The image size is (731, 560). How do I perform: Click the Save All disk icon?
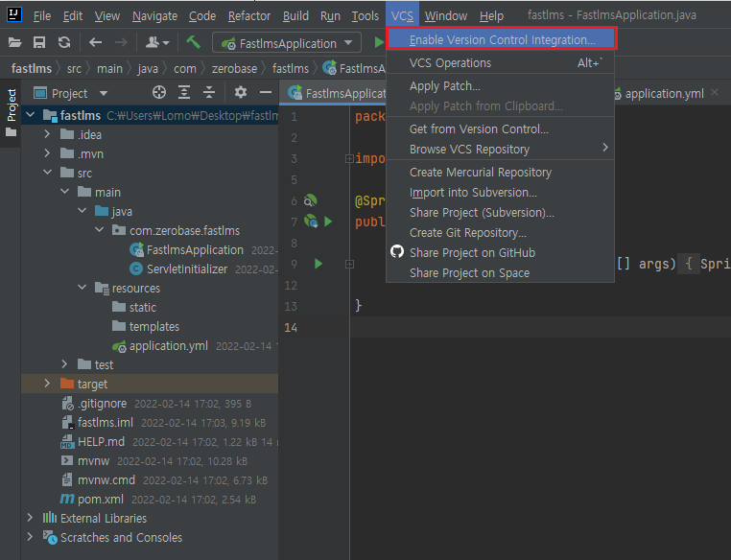click(x=39, y=43)
